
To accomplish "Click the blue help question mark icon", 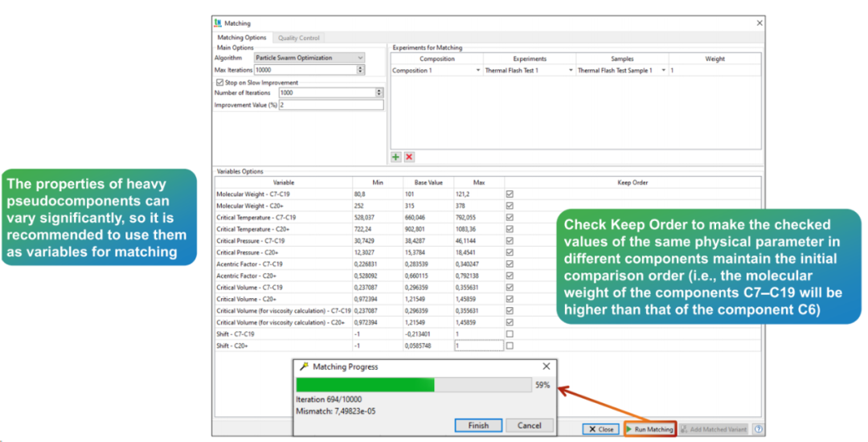I will click(758, 429).
